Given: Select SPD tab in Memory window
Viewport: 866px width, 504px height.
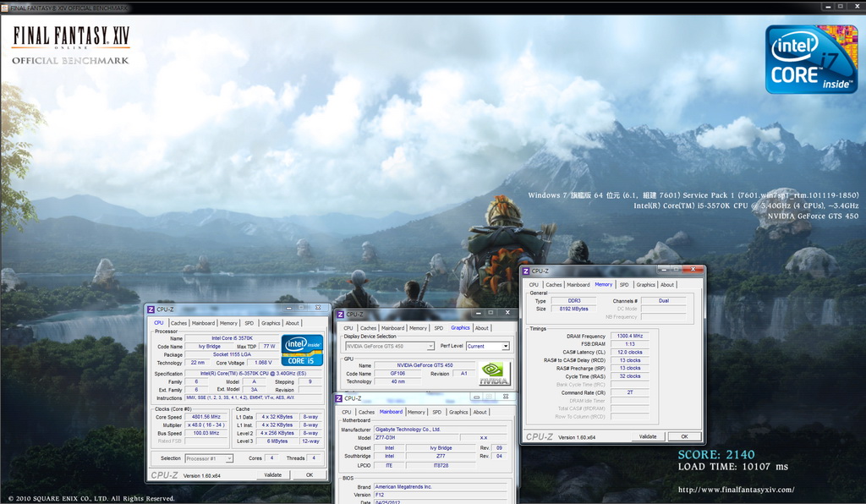Looking at the screenshot, I should tap(624, 285).
